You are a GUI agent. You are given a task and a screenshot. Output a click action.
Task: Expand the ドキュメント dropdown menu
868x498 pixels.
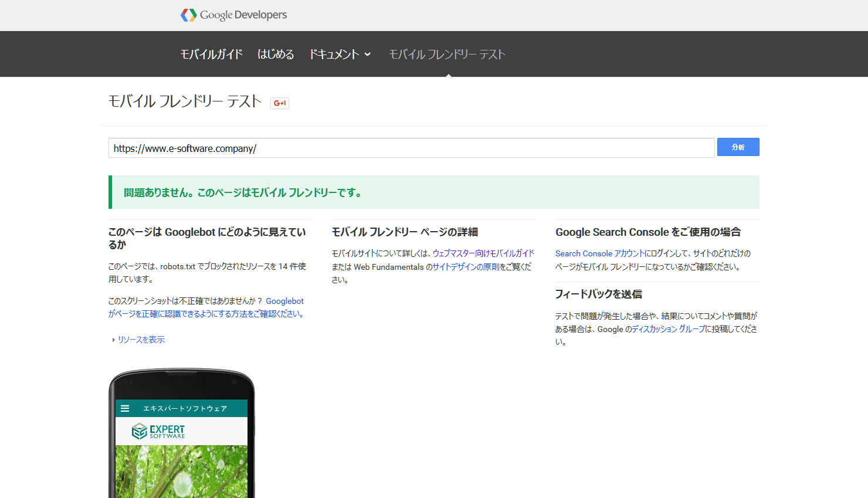point(340,54)
